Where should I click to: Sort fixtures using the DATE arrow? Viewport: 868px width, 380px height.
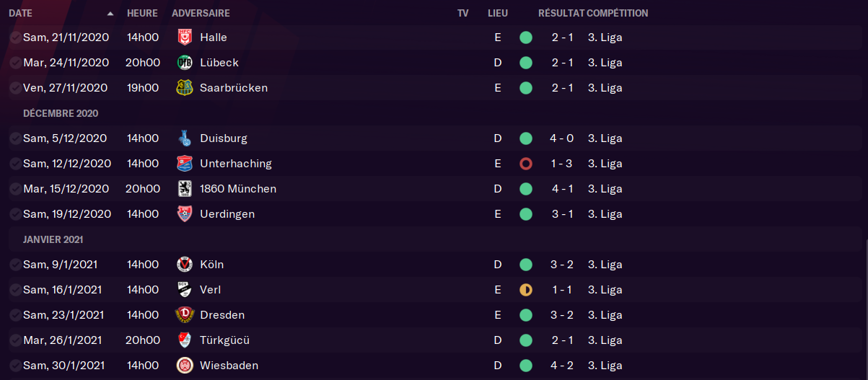pyautogui.click(x=110, y=14)
